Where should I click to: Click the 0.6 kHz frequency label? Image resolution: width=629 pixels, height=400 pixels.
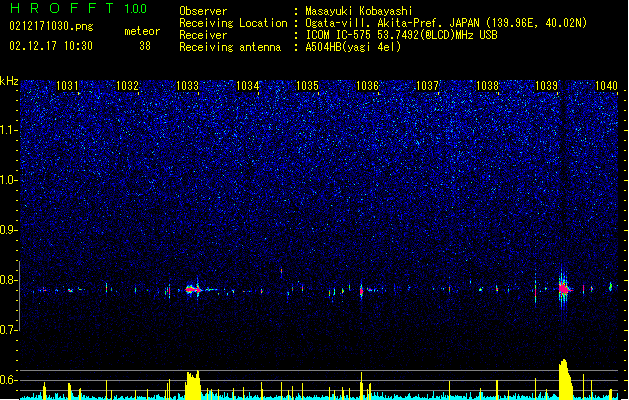[x=9, y=380]
